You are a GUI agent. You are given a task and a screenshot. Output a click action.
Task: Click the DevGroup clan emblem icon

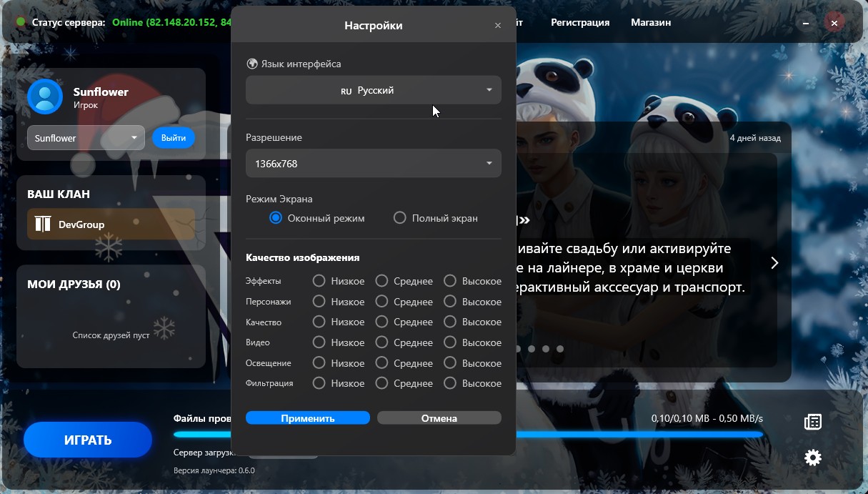43,224
